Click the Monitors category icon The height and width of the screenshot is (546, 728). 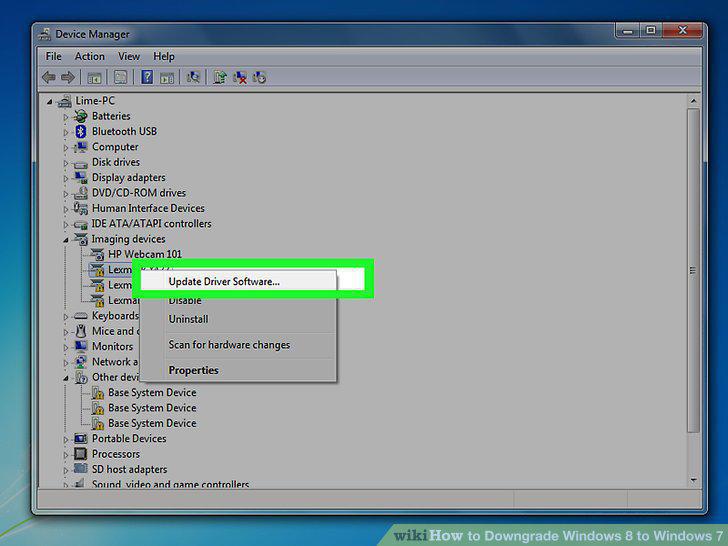click(80, 346)
